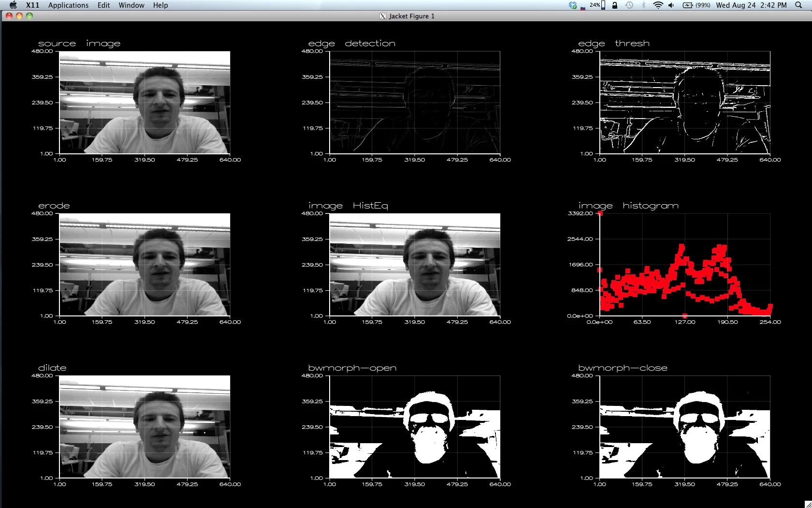Open the Apple menu

click(14, 5)
